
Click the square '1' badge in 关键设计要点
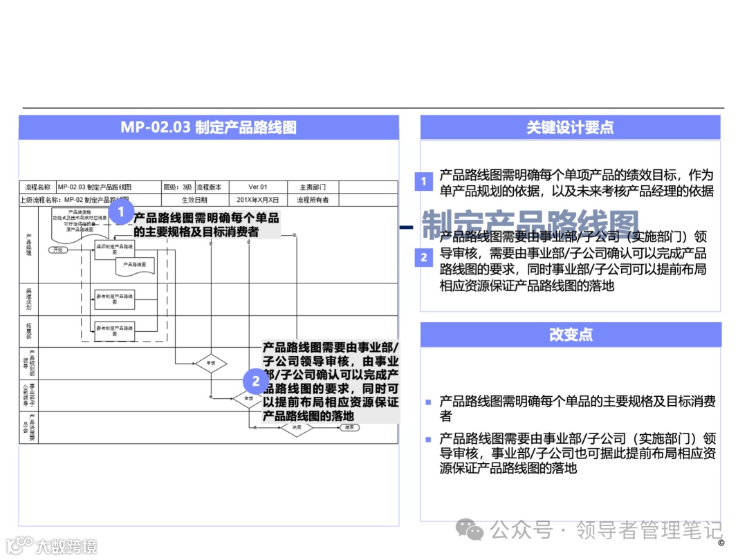(423, 181)
